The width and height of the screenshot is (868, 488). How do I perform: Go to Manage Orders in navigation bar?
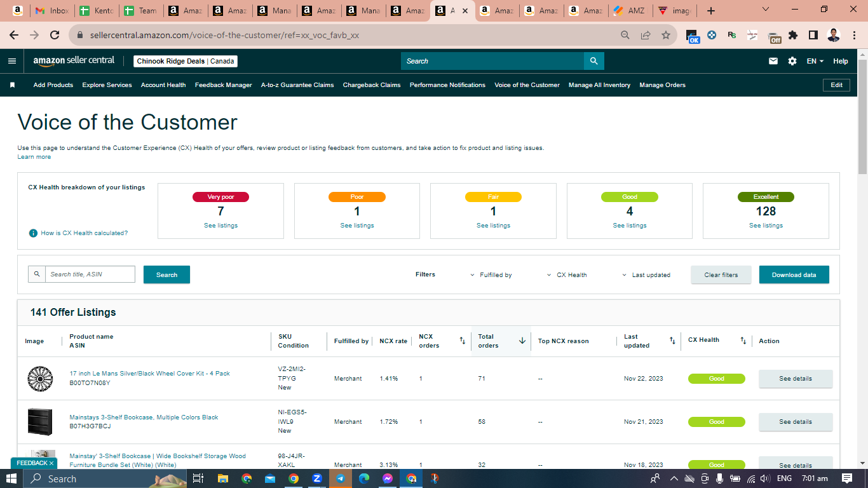662,85
